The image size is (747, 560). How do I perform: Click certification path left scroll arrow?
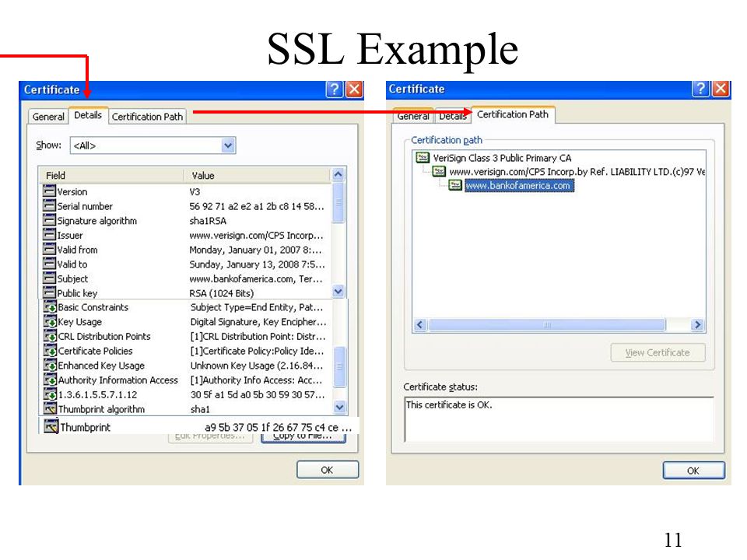tap(419, 325)
